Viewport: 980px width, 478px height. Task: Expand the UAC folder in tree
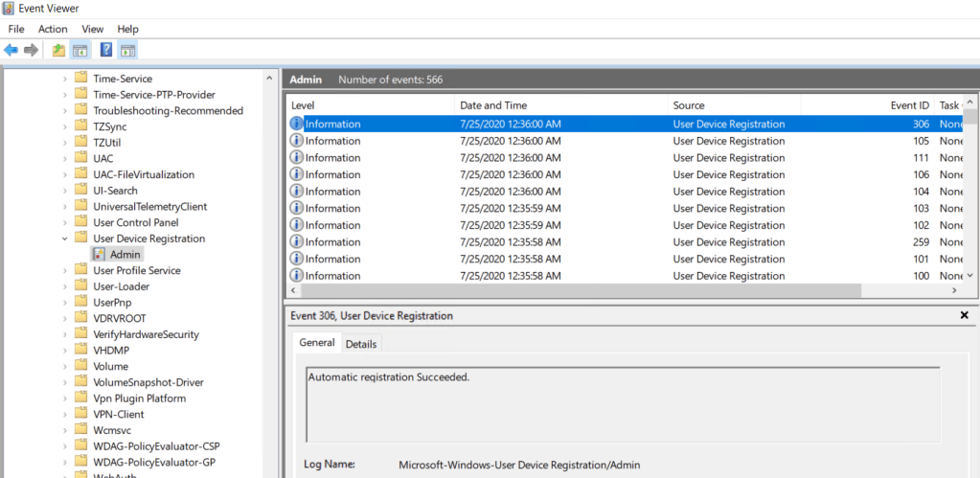coord(65,158)
